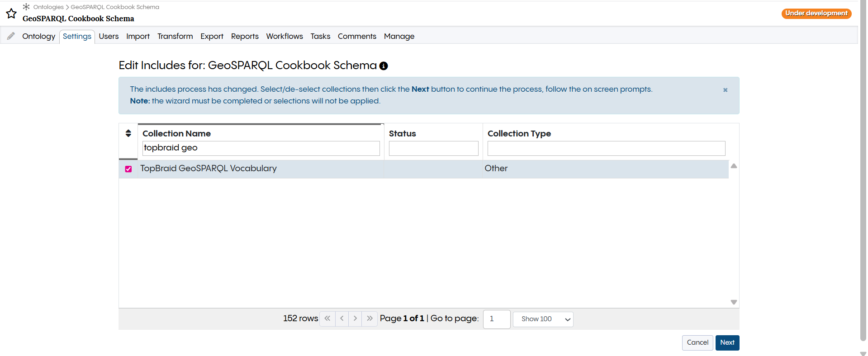Open the Ontology tab
868x356 pixels.
pos(38,37)
